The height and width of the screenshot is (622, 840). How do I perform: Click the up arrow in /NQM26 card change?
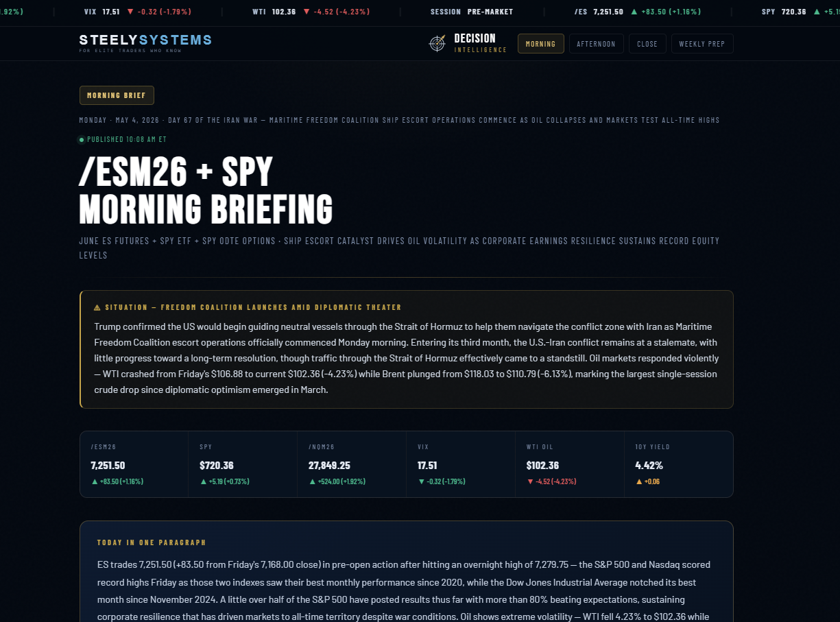coord(313,481)
